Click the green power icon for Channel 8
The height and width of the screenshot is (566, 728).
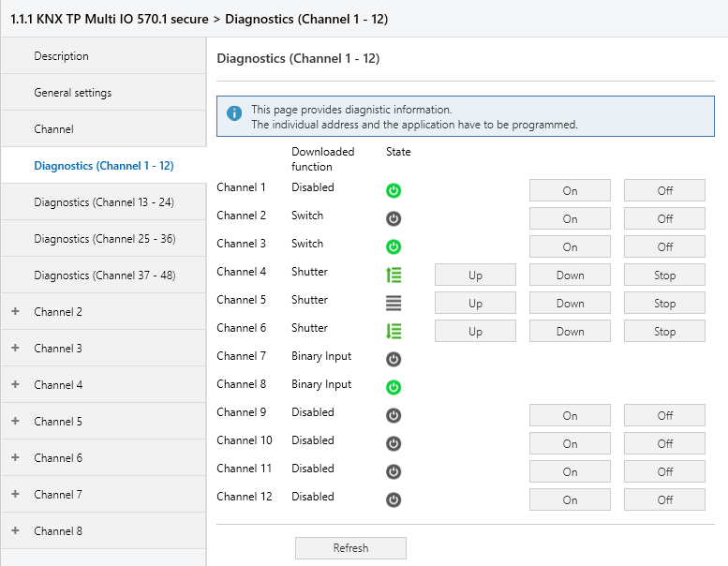(x=394, y=387)
